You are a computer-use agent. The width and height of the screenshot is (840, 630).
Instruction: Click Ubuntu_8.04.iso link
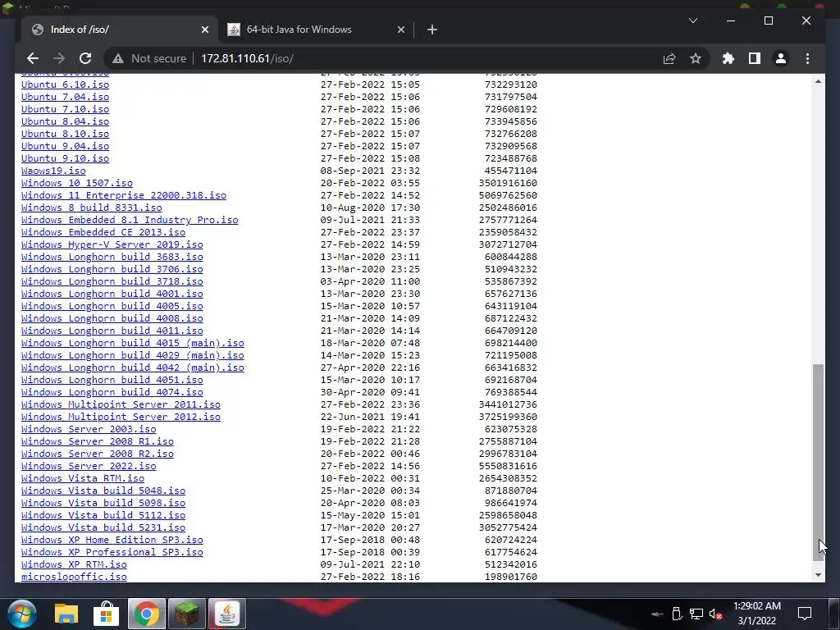click(66, 121)
